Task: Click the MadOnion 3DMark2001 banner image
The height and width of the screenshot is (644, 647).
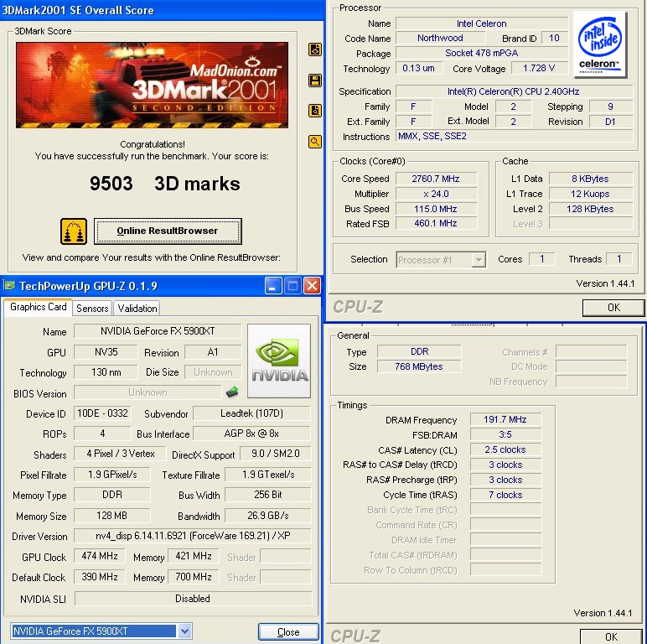Action: click(x=152, y=85)
